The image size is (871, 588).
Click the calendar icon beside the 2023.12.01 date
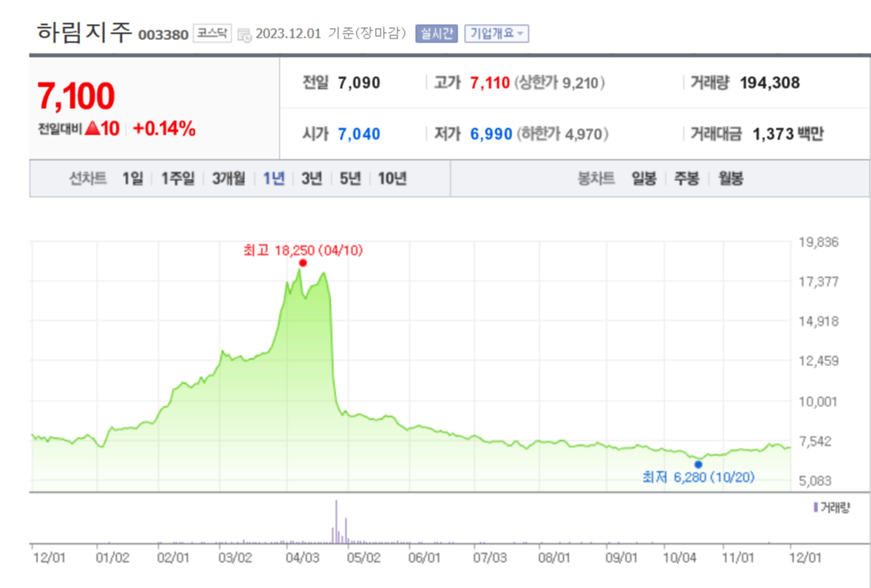tap(244, 35)
